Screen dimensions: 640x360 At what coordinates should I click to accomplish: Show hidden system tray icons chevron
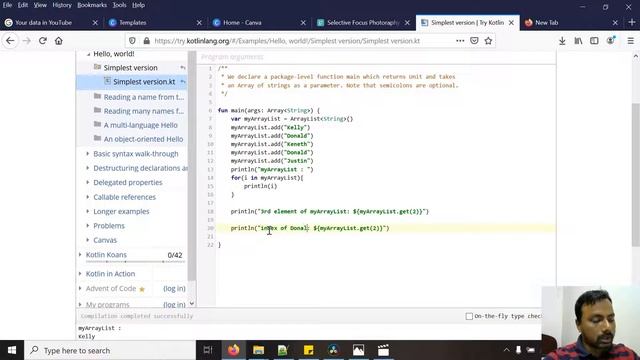click(506, 350)
